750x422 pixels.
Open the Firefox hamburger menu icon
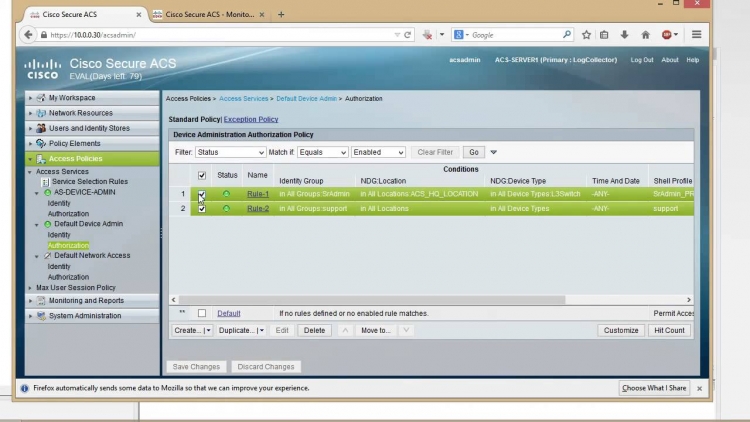click(696, 34)
